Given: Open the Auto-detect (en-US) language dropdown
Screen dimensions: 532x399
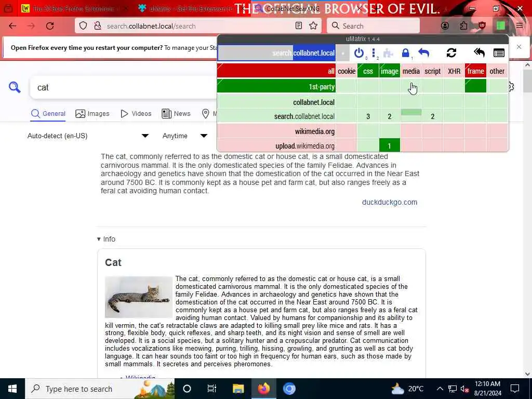Looking at the screenshot, I should click(x=87, y=136).
